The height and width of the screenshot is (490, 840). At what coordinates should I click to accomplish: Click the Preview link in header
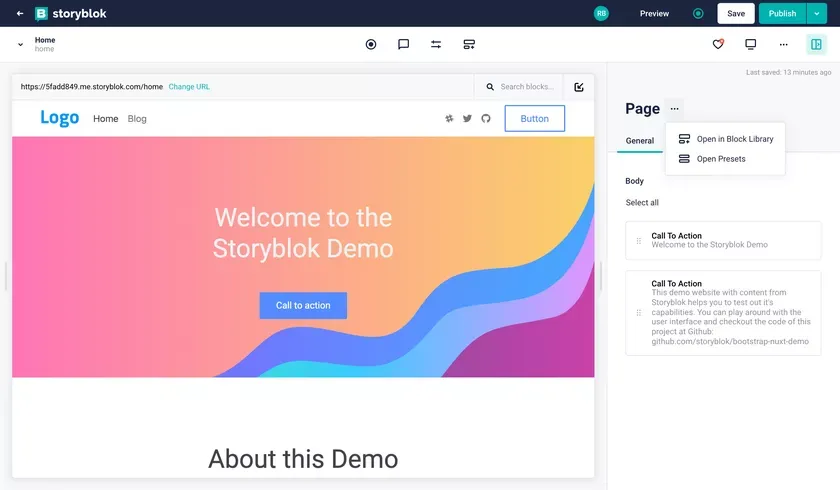point(654,13)
